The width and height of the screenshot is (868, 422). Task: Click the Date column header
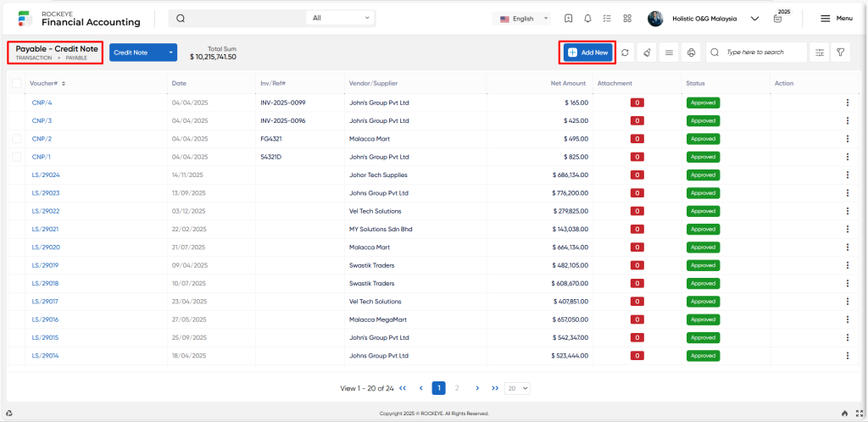click(180, 84)
